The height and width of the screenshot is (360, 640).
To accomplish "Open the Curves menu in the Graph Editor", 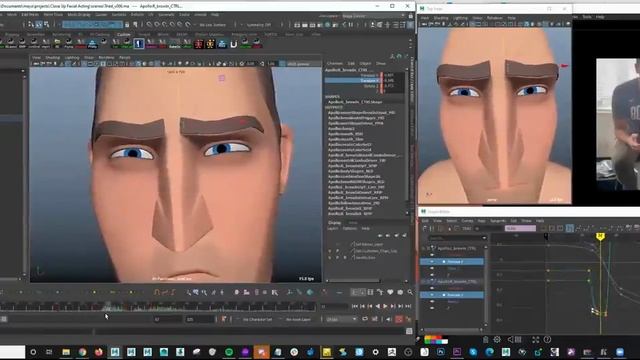I will [x=467, y=221].
